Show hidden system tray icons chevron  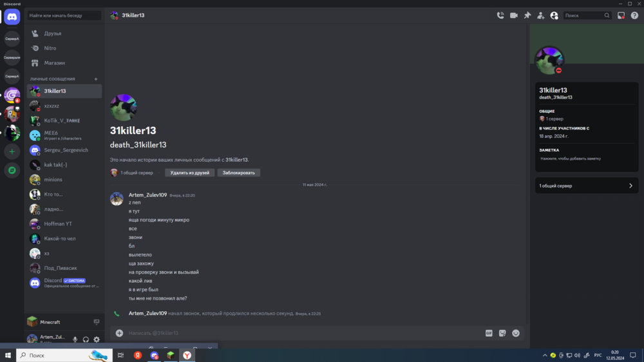545,356
